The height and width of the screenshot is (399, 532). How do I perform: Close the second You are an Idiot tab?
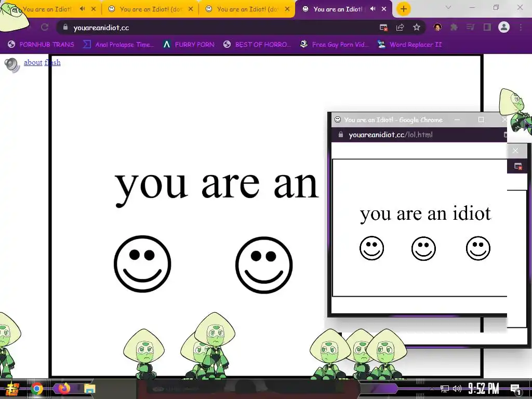coord(191,9)
